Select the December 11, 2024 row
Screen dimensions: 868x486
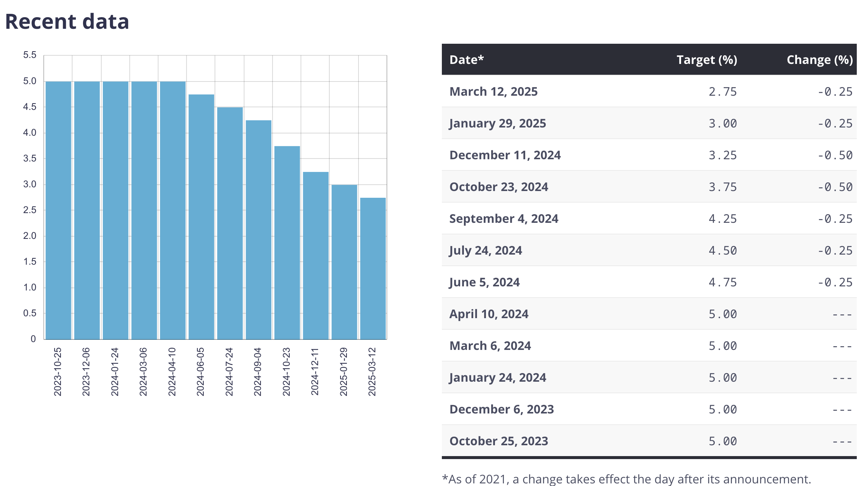[649, 155]
